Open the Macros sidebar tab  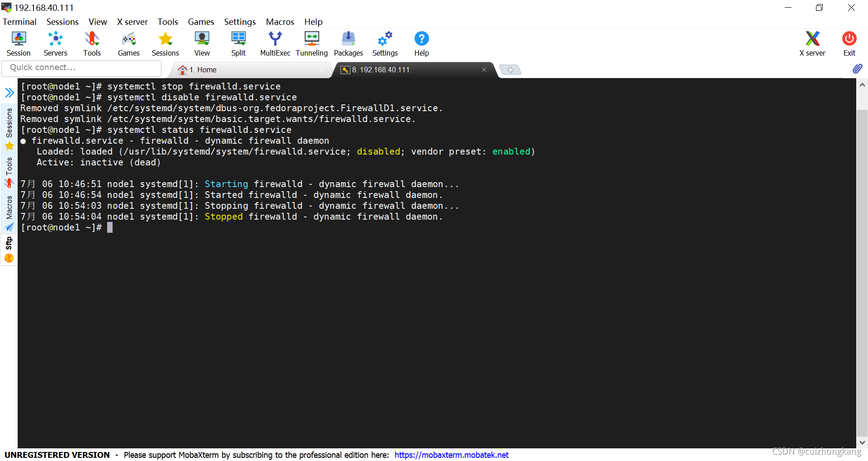(9, 213)
